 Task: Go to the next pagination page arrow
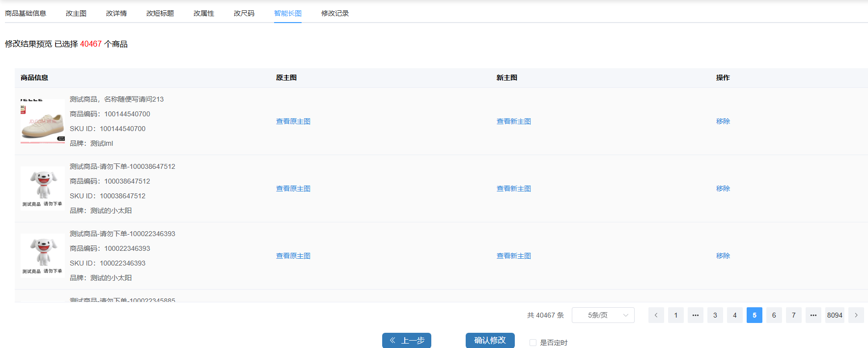click(x=856, y=315)
